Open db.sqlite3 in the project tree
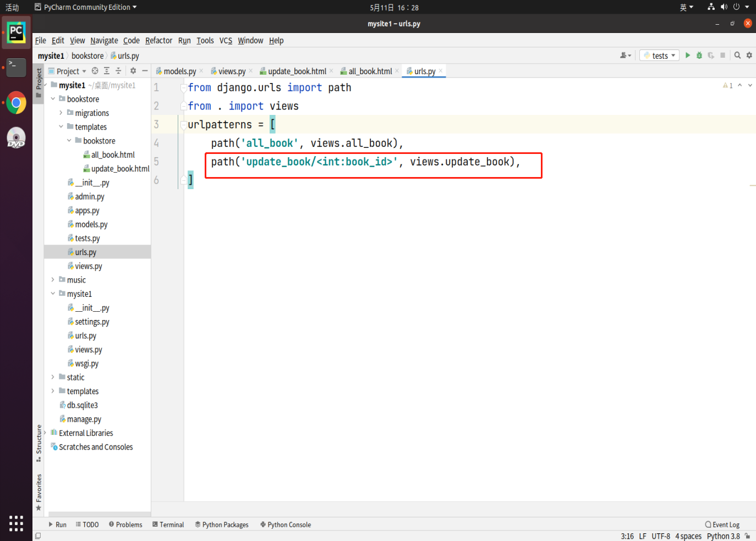Image resolution: width=756 pixels, height=541 pixels. [x=83, y=405]
